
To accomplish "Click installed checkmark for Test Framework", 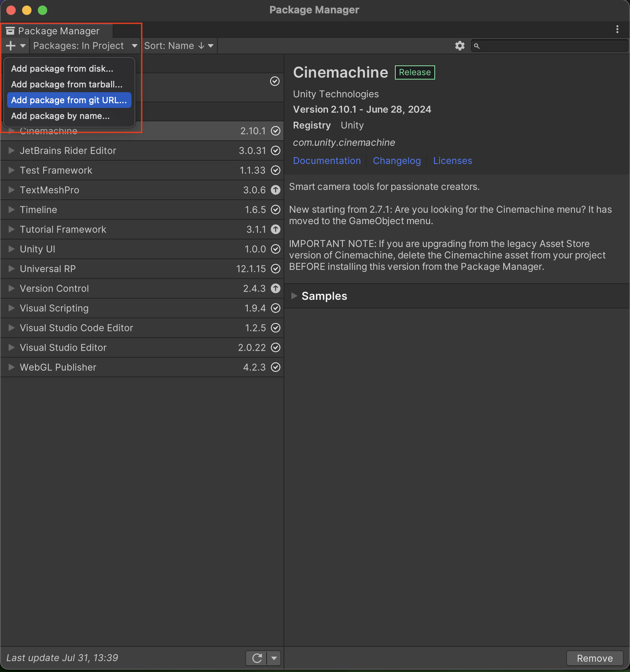I will (x=276, y=170).
